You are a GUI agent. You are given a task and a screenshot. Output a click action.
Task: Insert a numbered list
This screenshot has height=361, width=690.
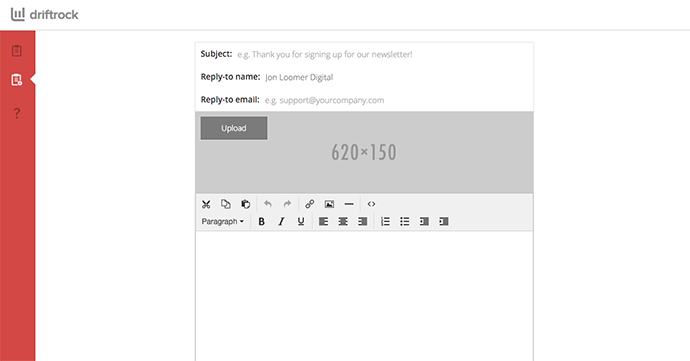(x=385, y=221)
